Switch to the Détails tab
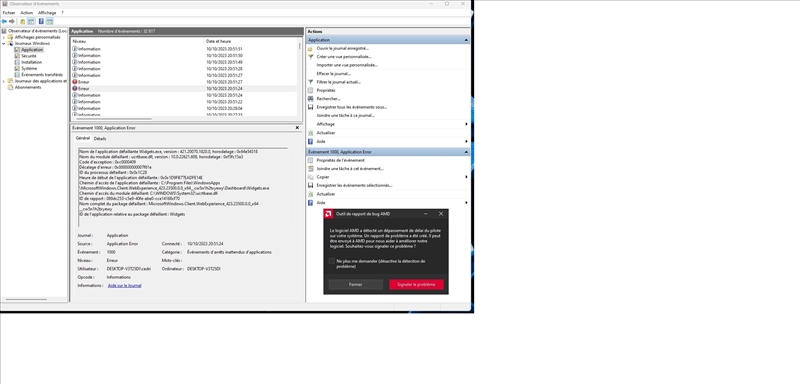Screen dimensions: 800x384 [100, 139]
